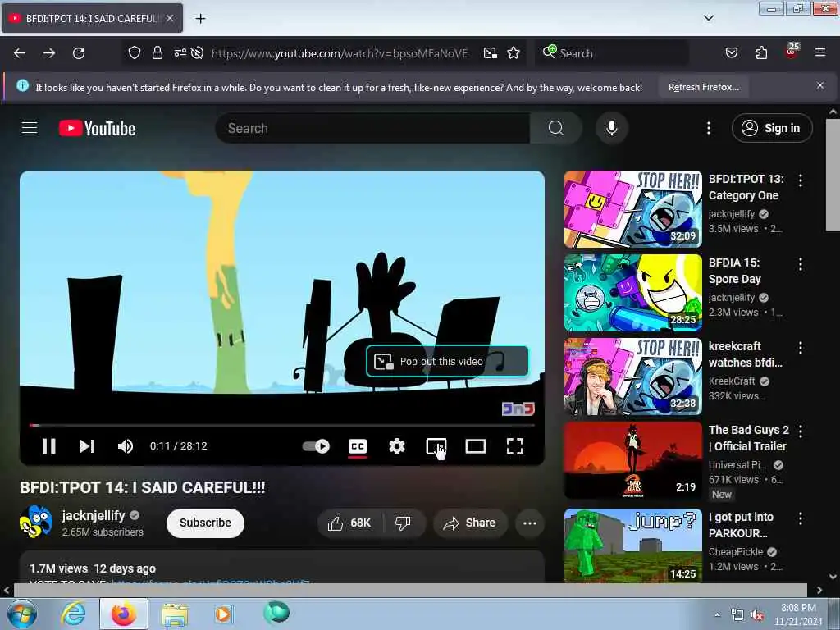The height and width of the screenshot is (630, 840).
Task: Open options menu for Bad Guys 2 trailer
Action: [x=801, y=431]
